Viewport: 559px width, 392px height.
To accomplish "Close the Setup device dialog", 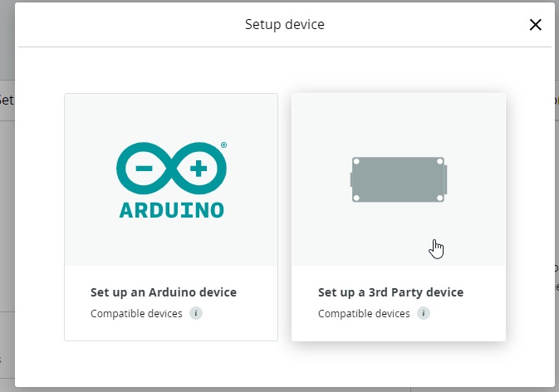I will coord(535,25).
